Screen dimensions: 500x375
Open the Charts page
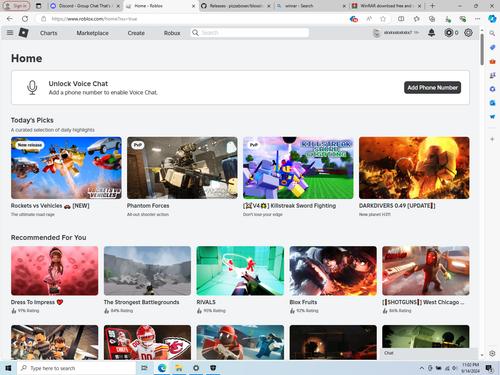(x=49, y=33)
